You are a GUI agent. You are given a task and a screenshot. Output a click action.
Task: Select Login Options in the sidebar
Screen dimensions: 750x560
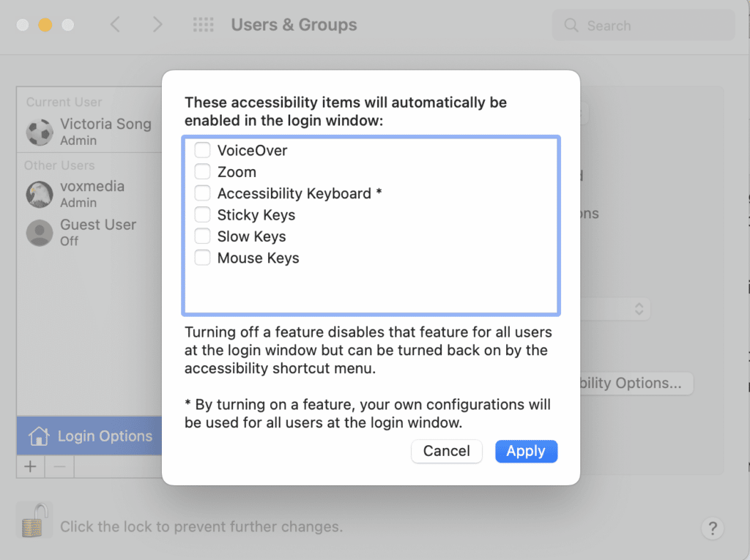(89, 436)
